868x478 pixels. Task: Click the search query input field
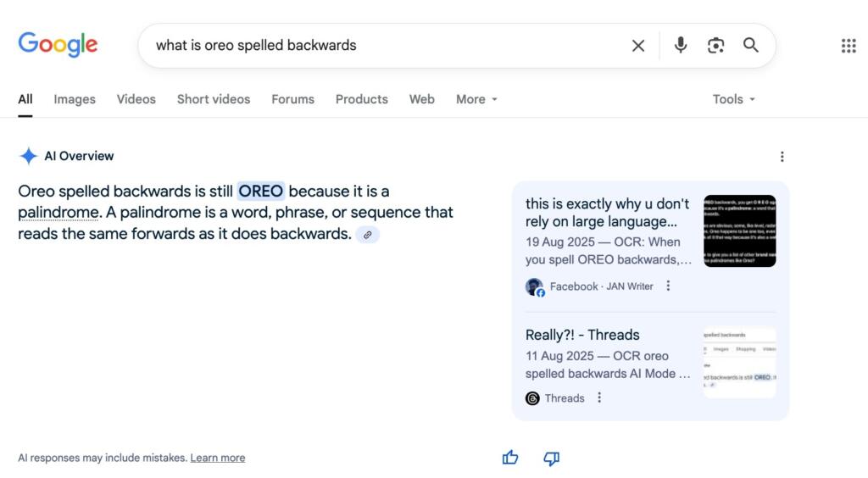coord(381,46)
